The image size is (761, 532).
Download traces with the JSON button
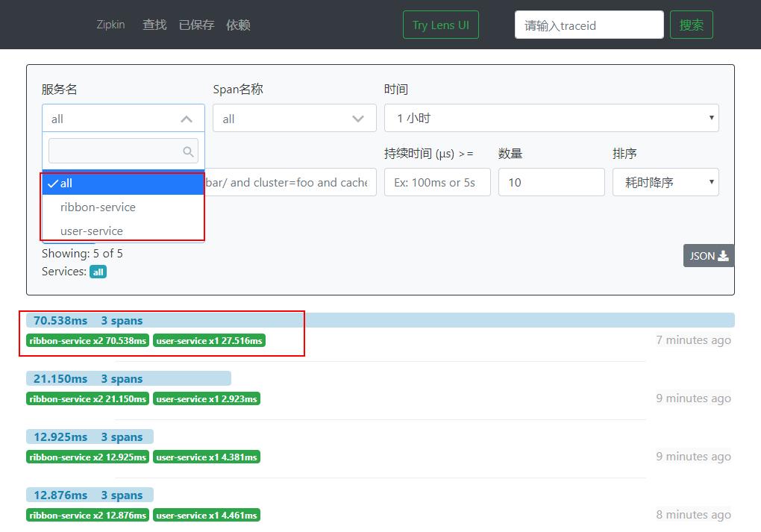[709, 256]
